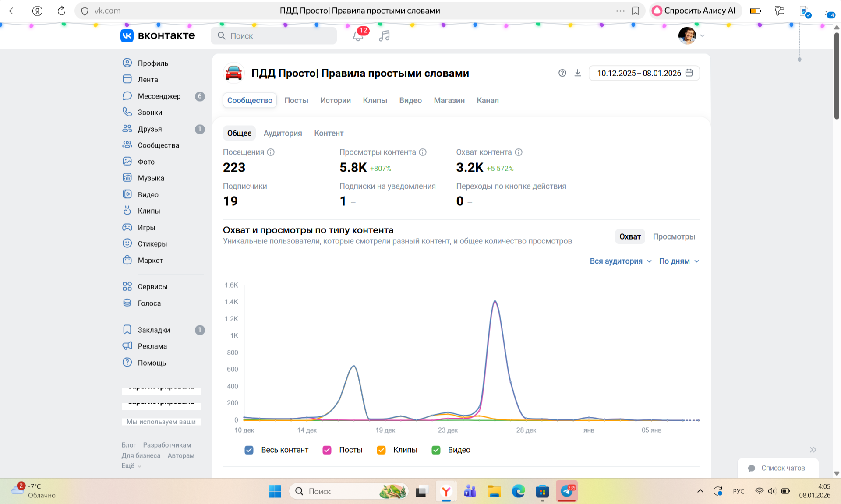Viewport: 841px width, 504px height.
Task: Switch to the Посты statistics tab
Action: click(x=296, y=100)
